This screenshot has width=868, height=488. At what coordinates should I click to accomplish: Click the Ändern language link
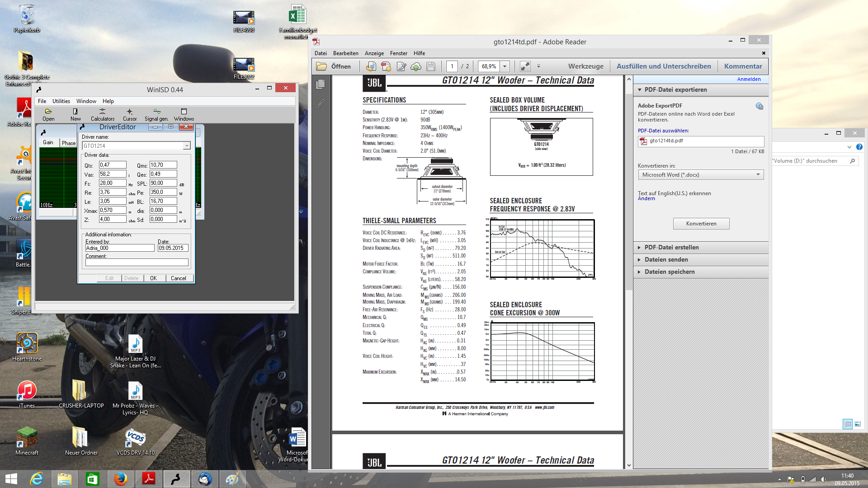(x=646, y=199)
